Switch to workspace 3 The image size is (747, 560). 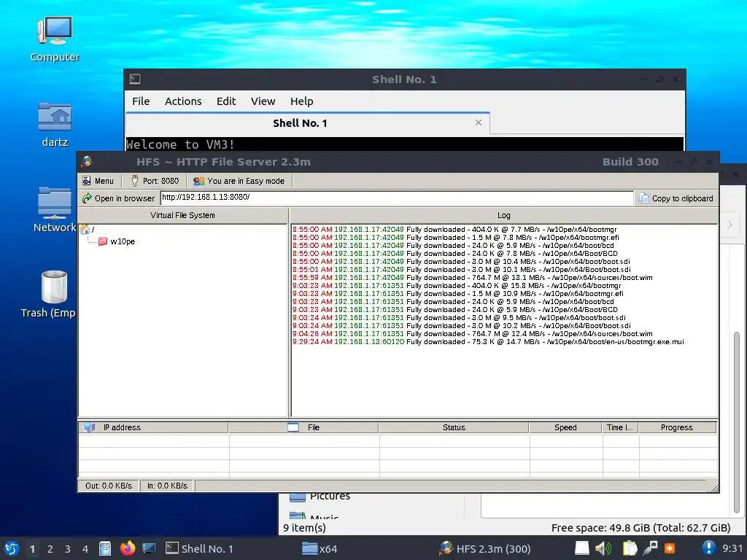(x=68, y=549)
